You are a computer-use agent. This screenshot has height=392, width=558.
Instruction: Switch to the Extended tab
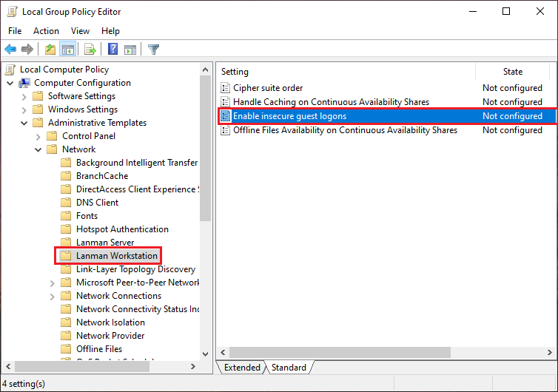(x=242, y=368)
